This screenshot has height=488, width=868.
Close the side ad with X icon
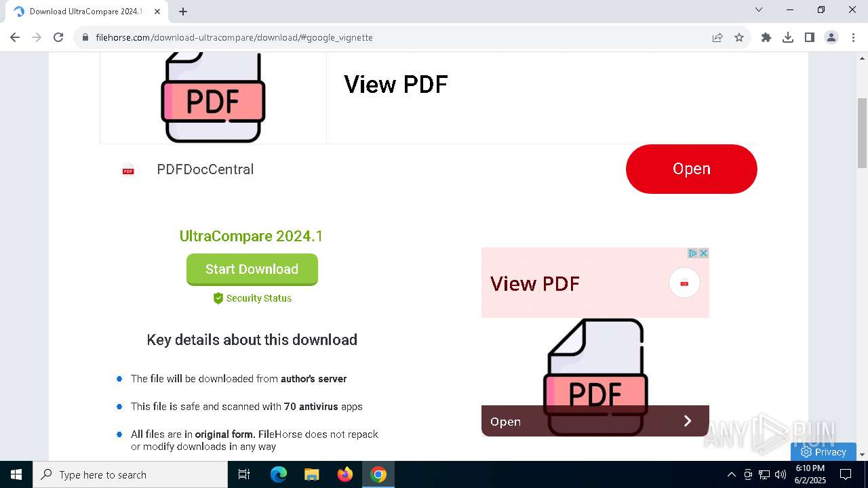[704, 253]
